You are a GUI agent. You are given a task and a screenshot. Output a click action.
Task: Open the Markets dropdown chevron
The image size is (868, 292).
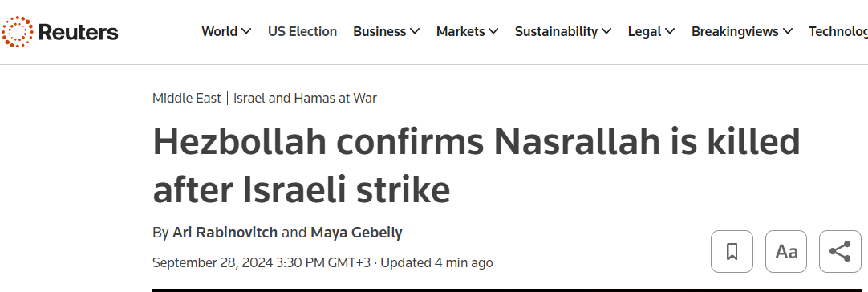[493, 32]
